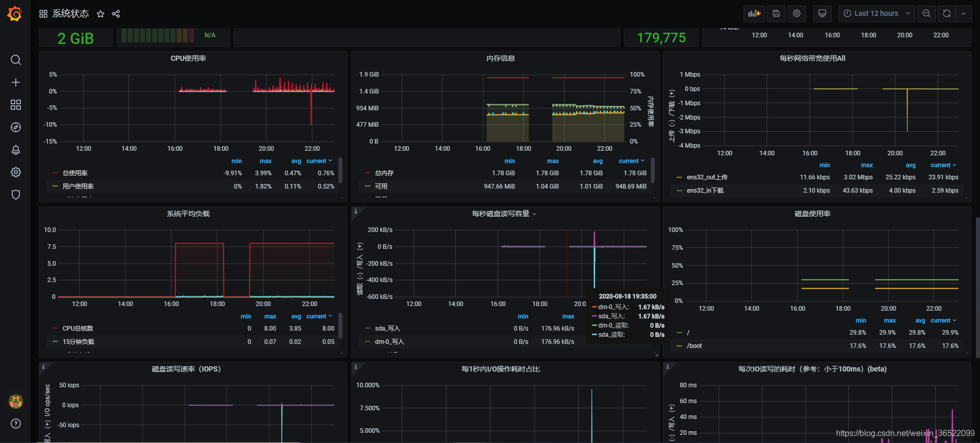Click the CPU使用率 legend scrollbar
Screen dimensions: 980x443
(x=340, y=170)
